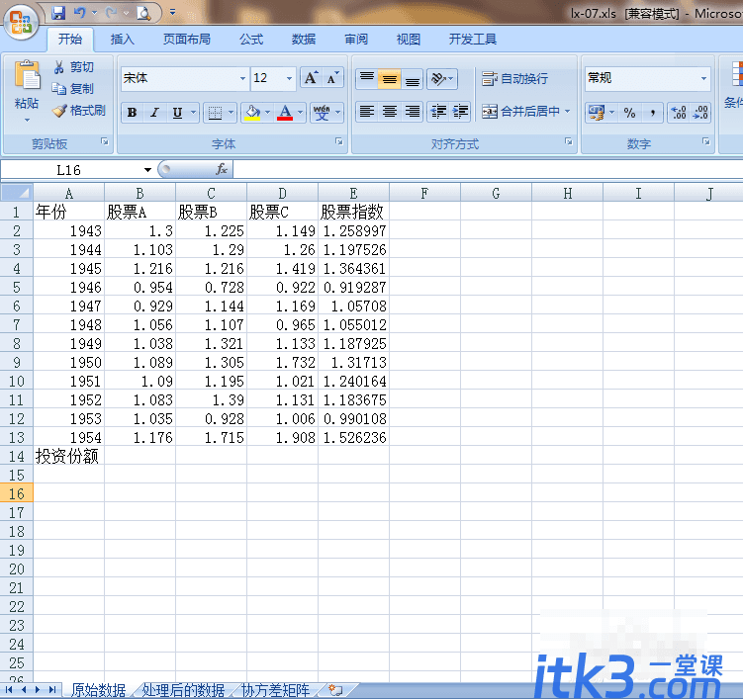Increase decimal places

point(679,113)
